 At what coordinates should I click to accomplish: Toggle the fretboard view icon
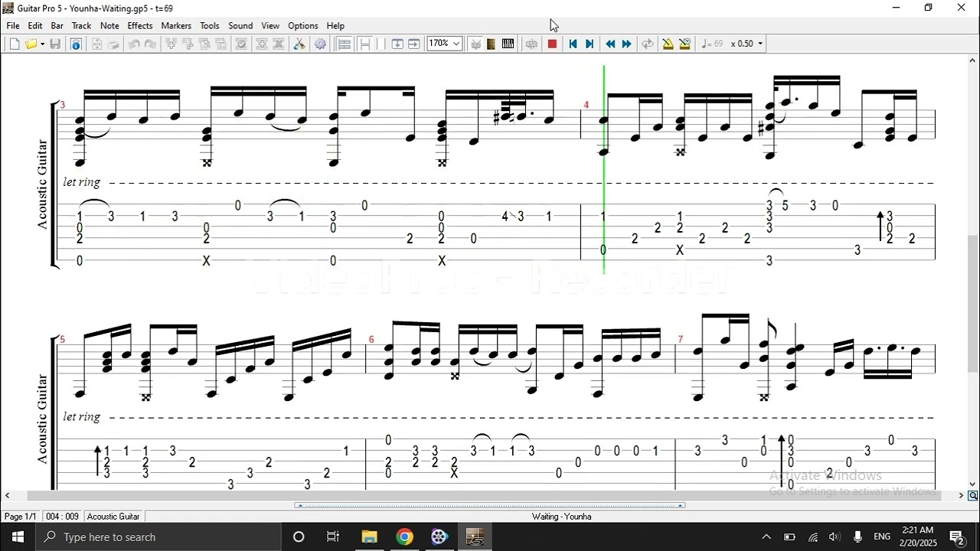point(492,44)
